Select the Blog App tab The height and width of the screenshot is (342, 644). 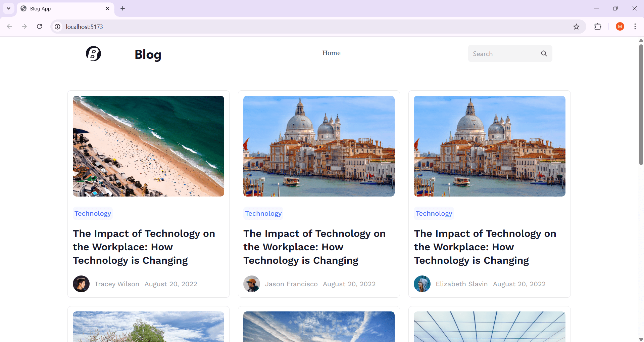point(65,8)
